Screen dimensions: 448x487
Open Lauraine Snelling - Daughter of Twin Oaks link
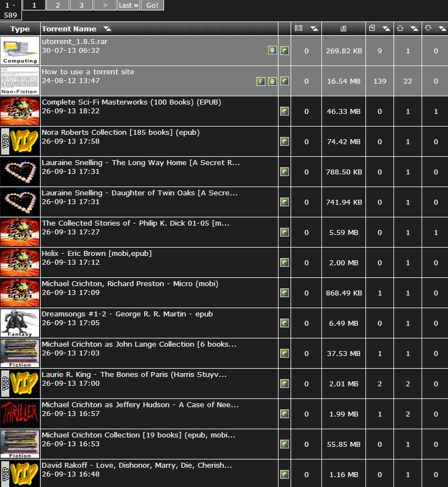click(x=139, y=193)
